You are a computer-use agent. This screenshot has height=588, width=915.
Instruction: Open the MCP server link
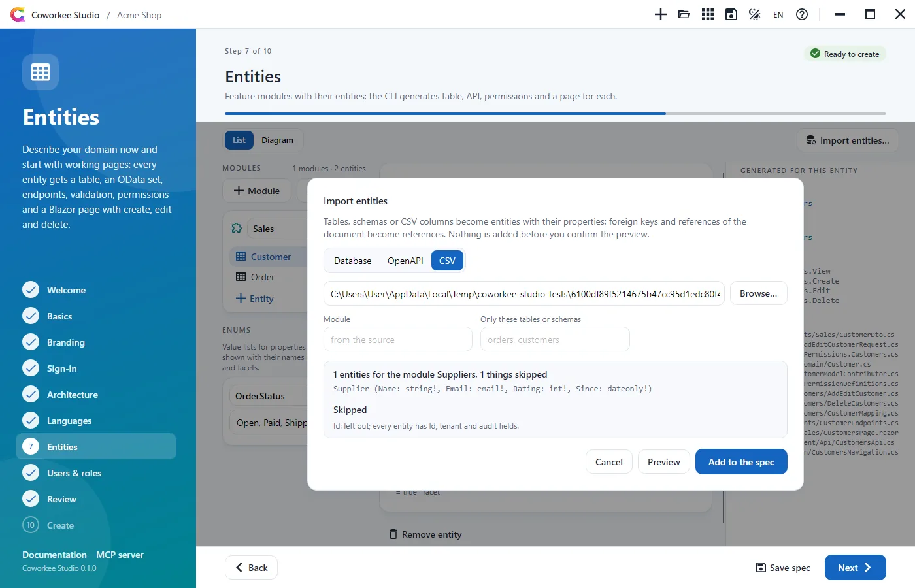click(x=120, y=555)
